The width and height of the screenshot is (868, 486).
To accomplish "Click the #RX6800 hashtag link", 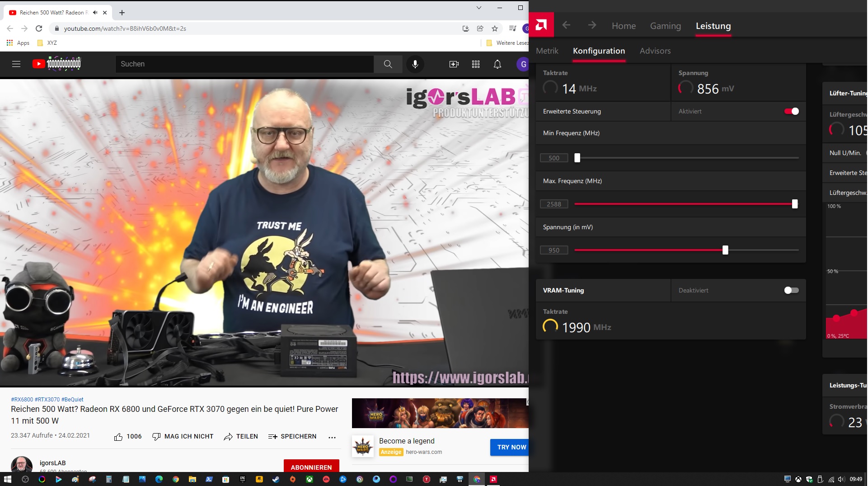I will click(x=22, y=399).
